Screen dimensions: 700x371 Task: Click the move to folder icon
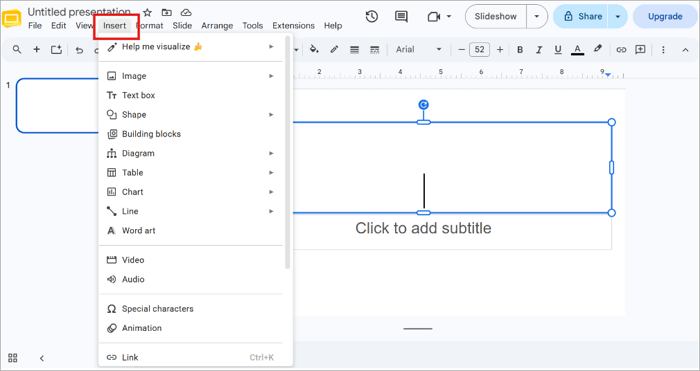pos(167,13)
